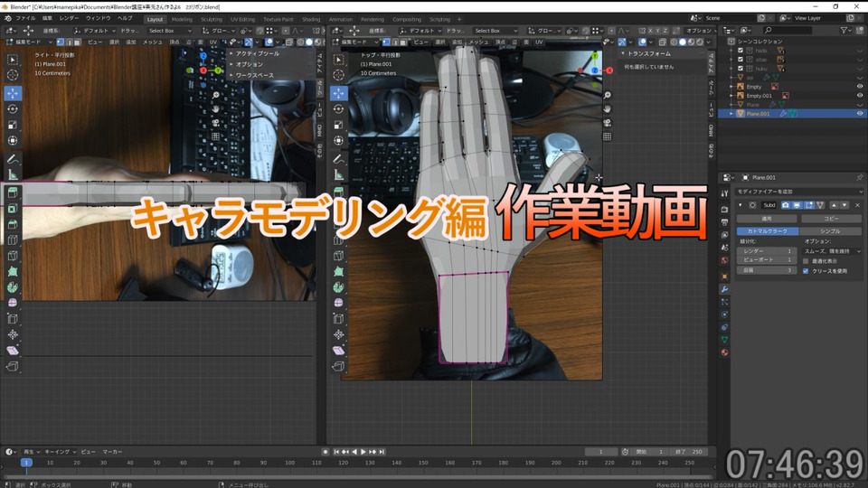Screen dimensions: 868x488
Task: Hide the Plane.001 object in outliner
Action: 860,114
